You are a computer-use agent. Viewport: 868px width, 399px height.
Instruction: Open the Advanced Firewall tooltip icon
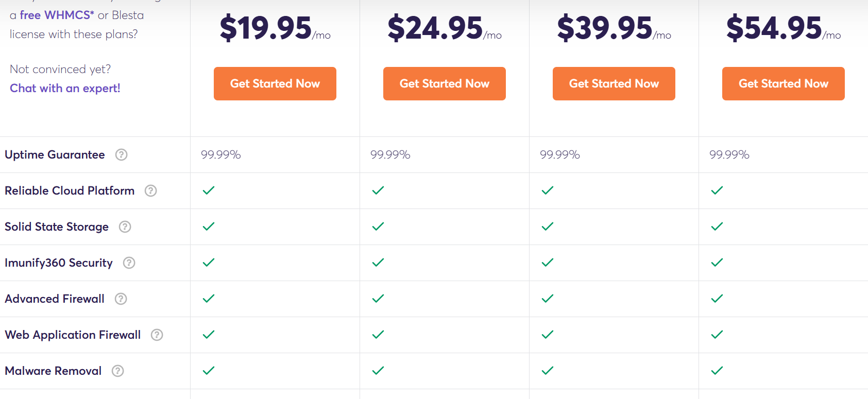121,299
